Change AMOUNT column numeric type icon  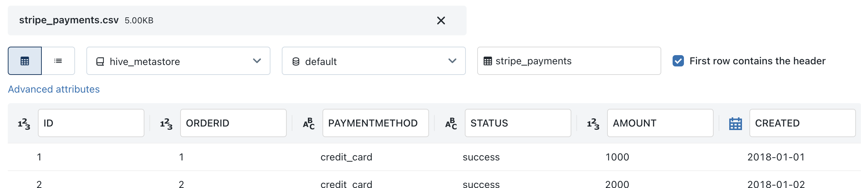[x=593, y=123]
